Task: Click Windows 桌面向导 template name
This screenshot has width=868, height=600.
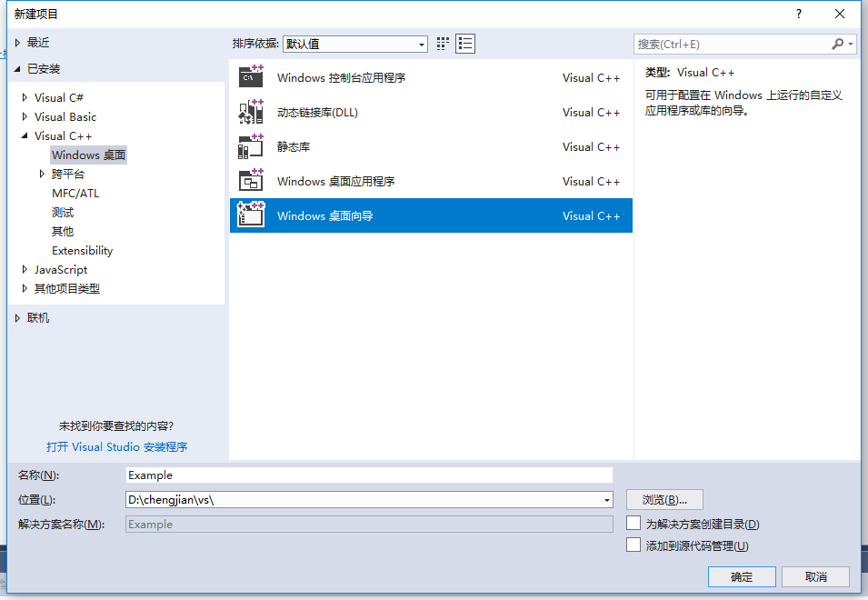Action: point(325,215)
